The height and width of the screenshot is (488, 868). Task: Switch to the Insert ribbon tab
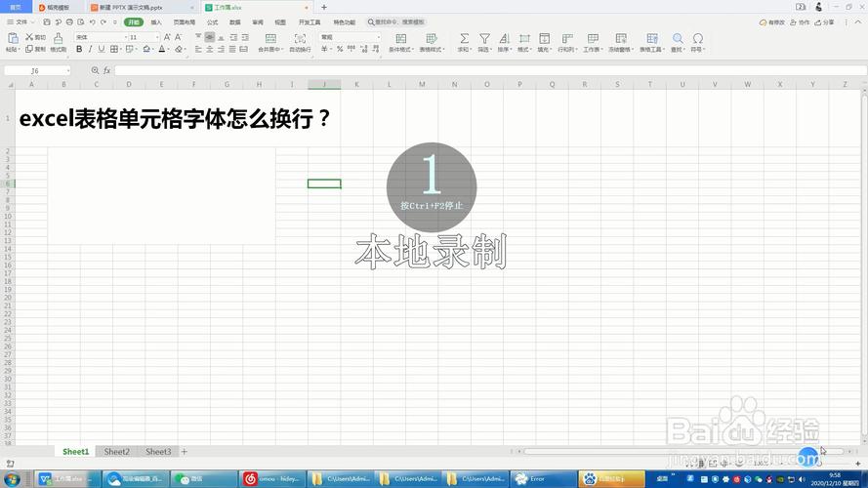pos(156,22)
